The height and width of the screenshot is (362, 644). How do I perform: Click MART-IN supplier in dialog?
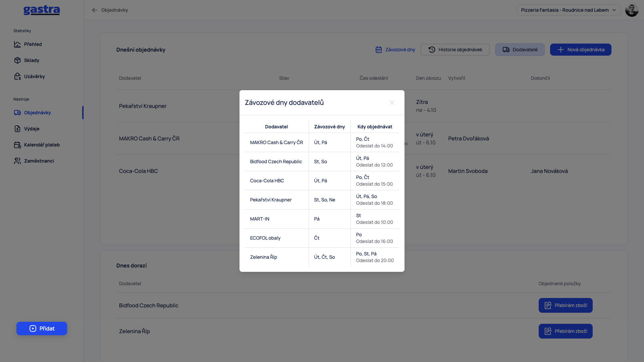click(260, 219)
